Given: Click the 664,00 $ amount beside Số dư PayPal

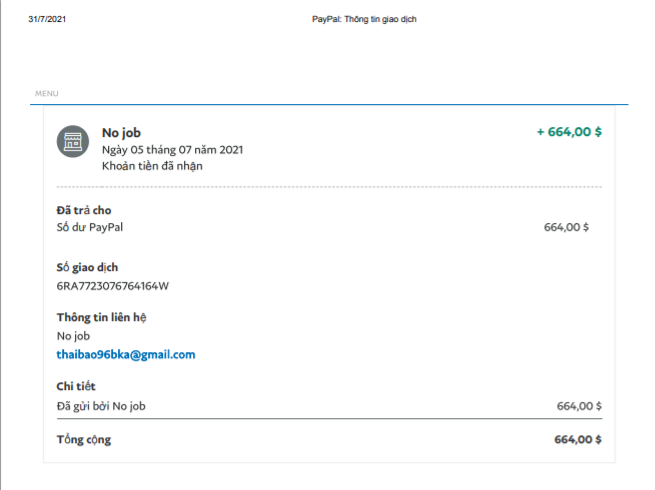Looking at the screenshot, I should click(x=566, y=227).
